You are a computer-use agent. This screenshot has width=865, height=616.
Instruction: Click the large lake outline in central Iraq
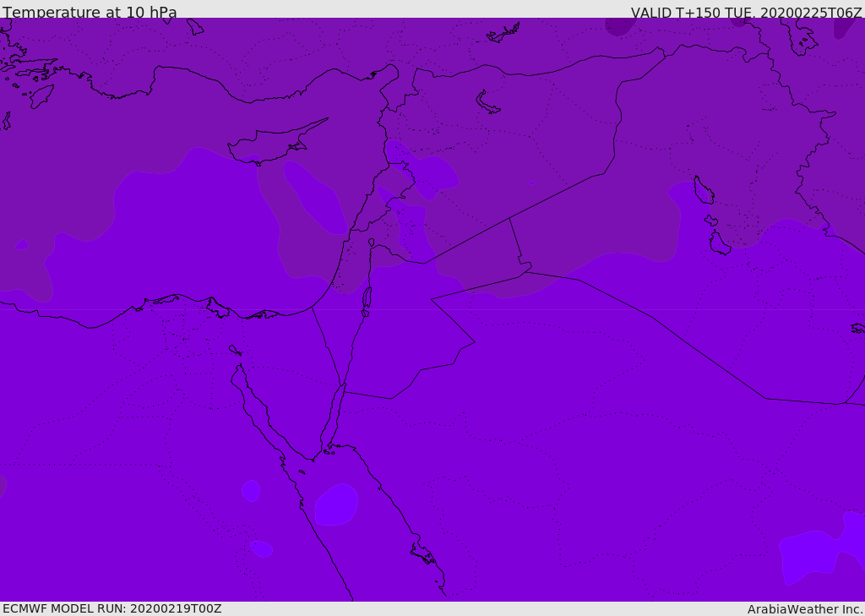click(703, 191)
